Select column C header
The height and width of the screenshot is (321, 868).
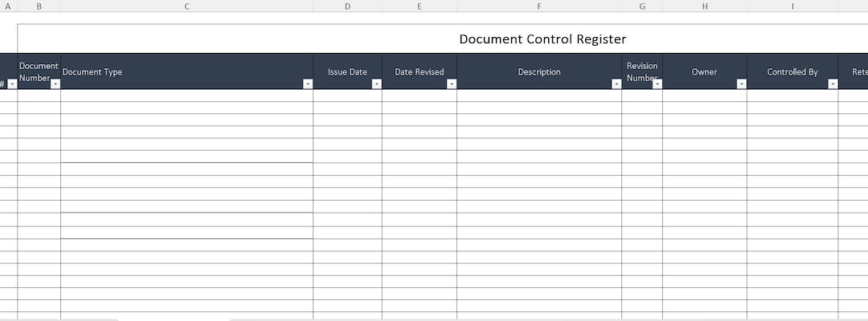tap(187, 6)
